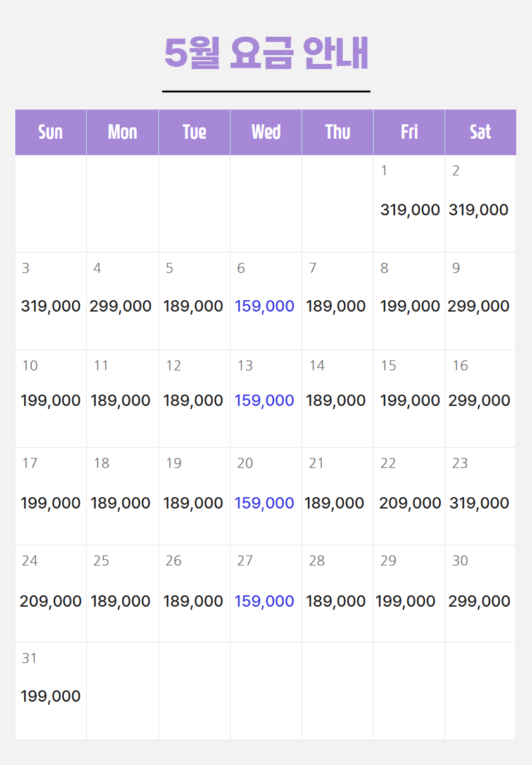
Task: Click the blue 159,000 price on May 13
Action: pyautogui.click(x=264, y=400)
